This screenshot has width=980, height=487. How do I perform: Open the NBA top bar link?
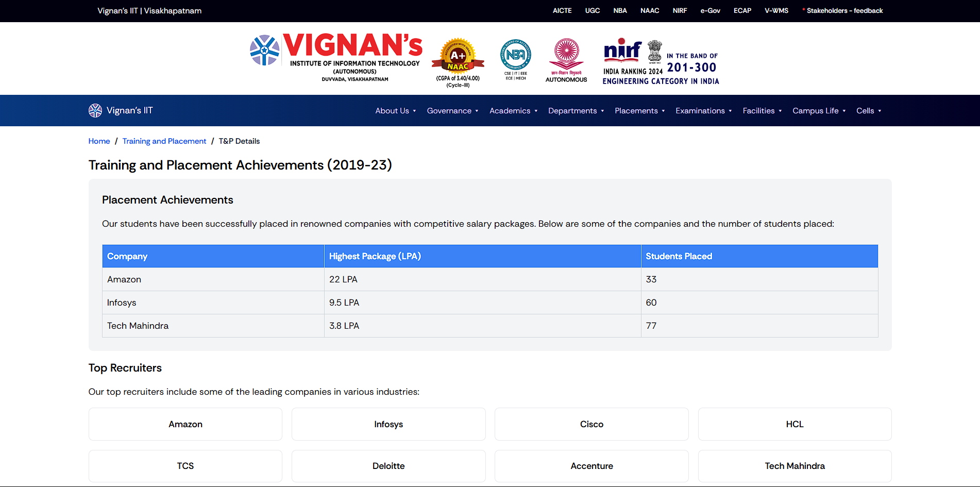point(620,10)
